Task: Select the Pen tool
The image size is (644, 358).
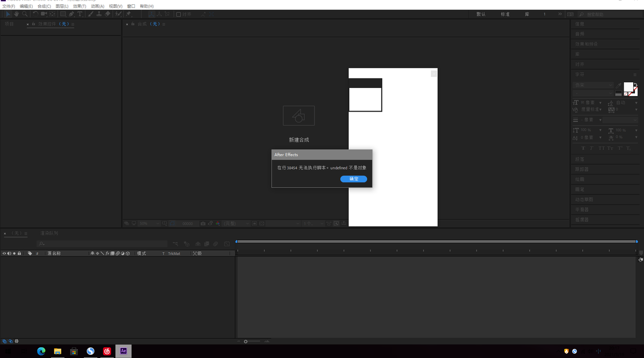Action: tap(71, 14)
